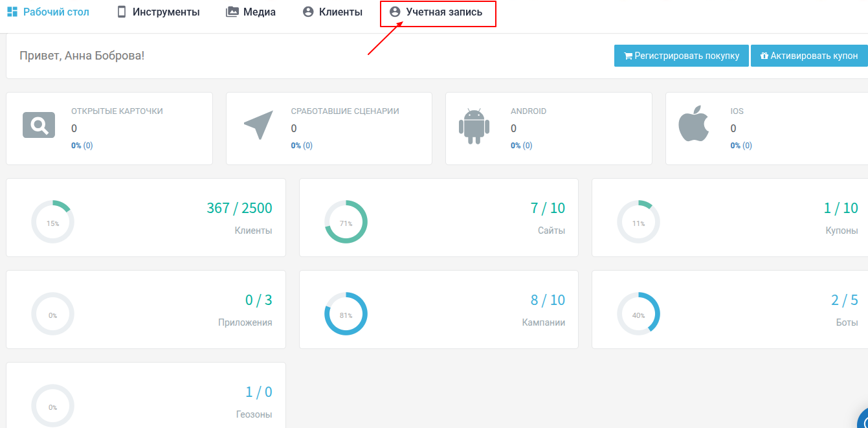
Task: Select the Купоны 1 / 10 card
Action: [729, 218]
